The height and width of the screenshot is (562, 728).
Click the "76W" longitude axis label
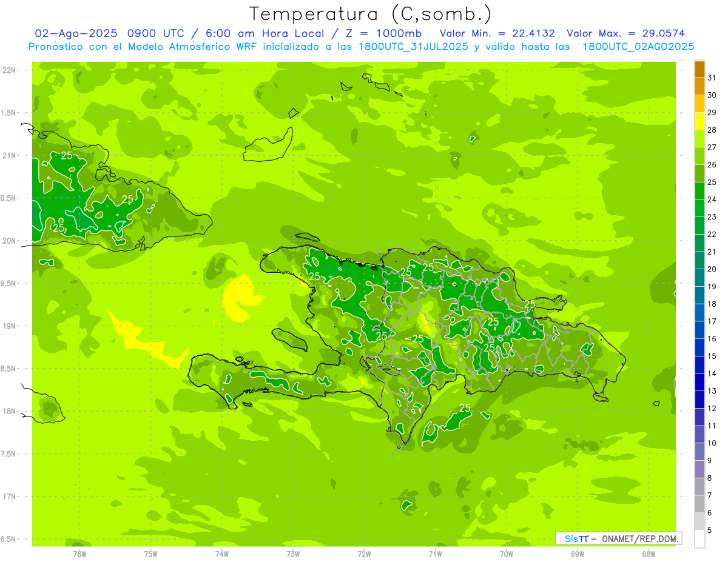[79, 554]
